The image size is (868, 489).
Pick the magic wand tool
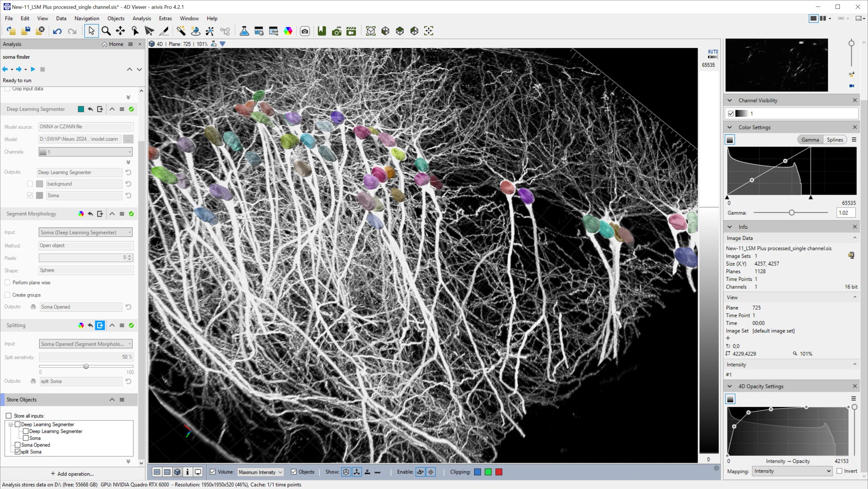click(181, 31)
